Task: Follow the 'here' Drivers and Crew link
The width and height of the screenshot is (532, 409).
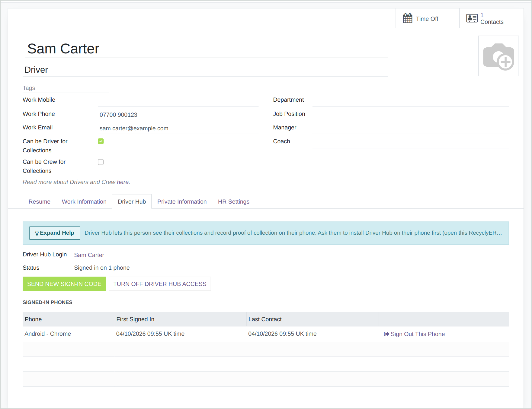Action: click(x=123, y=182)
